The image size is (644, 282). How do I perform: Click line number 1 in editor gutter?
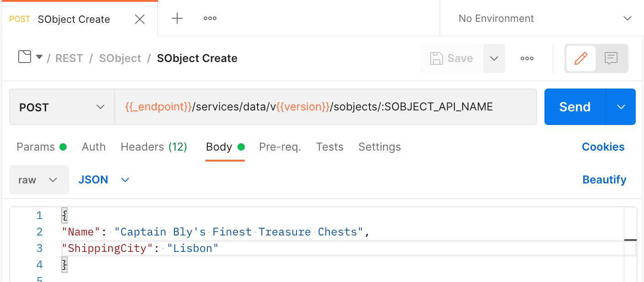(39, 215)
